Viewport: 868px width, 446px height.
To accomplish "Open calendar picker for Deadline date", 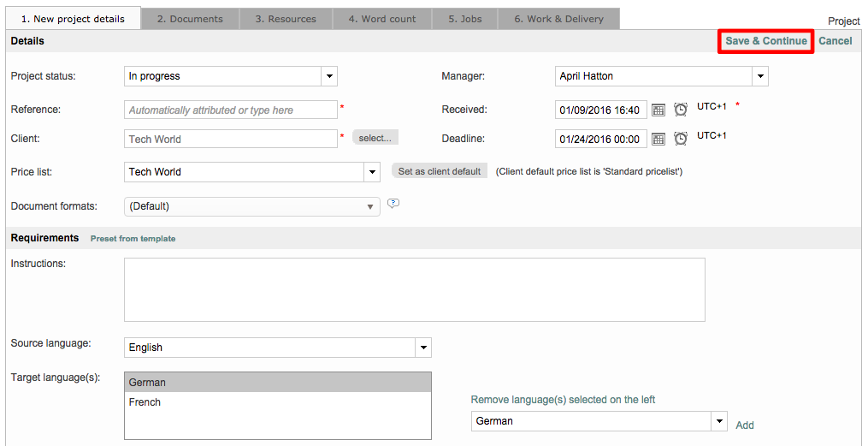I will tap(658, 140).
